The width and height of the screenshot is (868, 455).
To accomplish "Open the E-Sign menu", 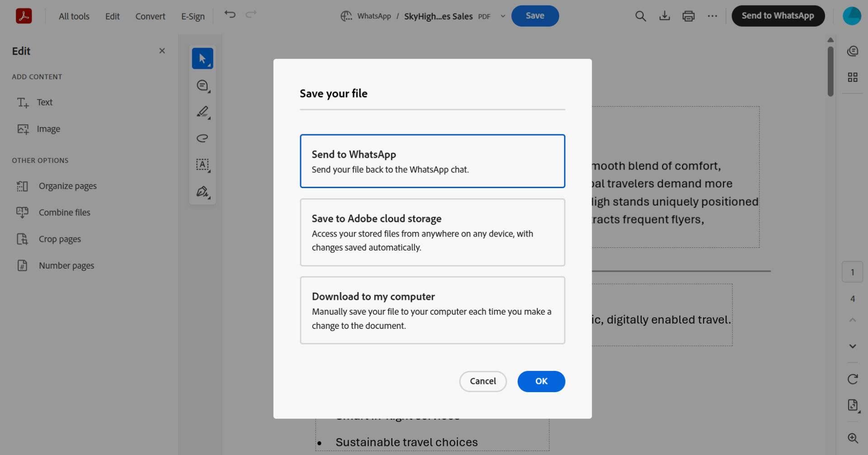I will click(193, 16).
